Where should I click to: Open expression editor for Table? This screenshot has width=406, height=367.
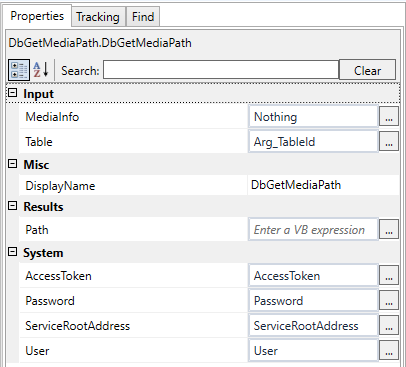(389, 142)
